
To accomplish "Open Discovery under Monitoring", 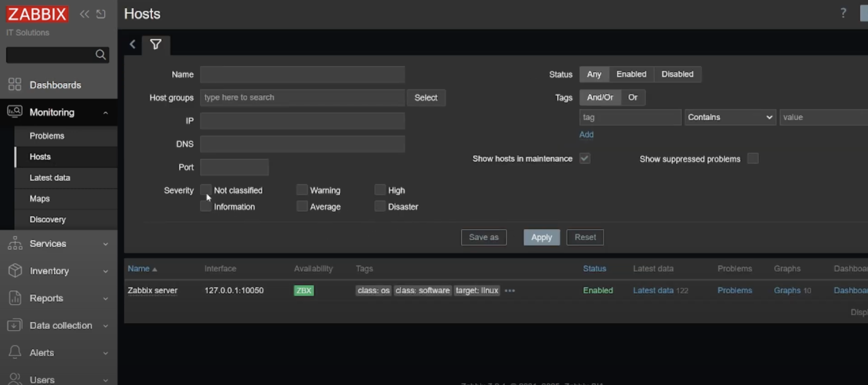I will point(48,219).
